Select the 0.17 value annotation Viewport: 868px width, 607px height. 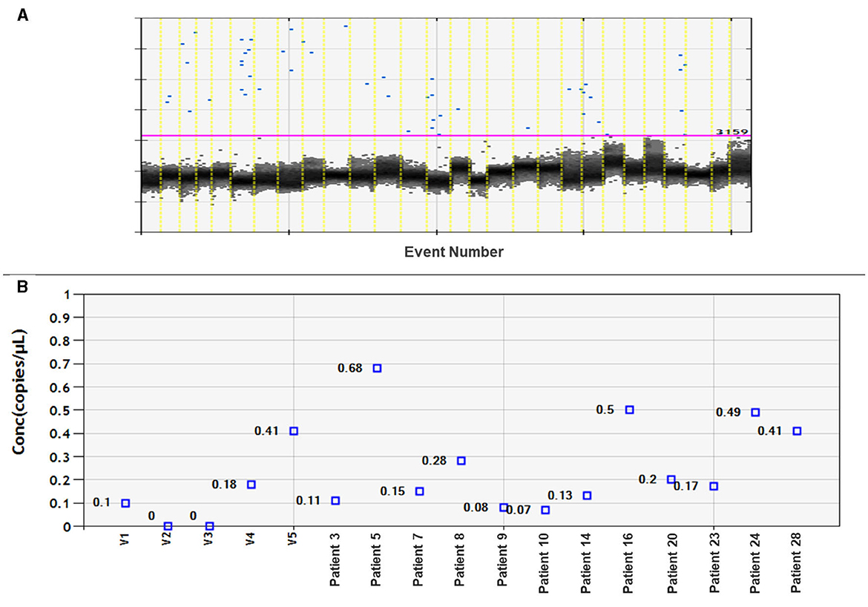[x=686, y=486]
